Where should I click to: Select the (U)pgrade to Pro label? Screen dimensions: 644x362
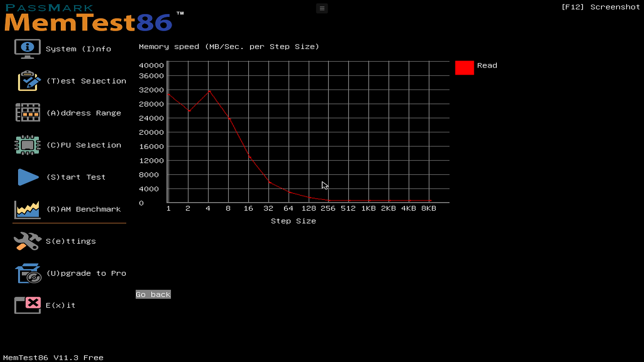tap(86, 274)
